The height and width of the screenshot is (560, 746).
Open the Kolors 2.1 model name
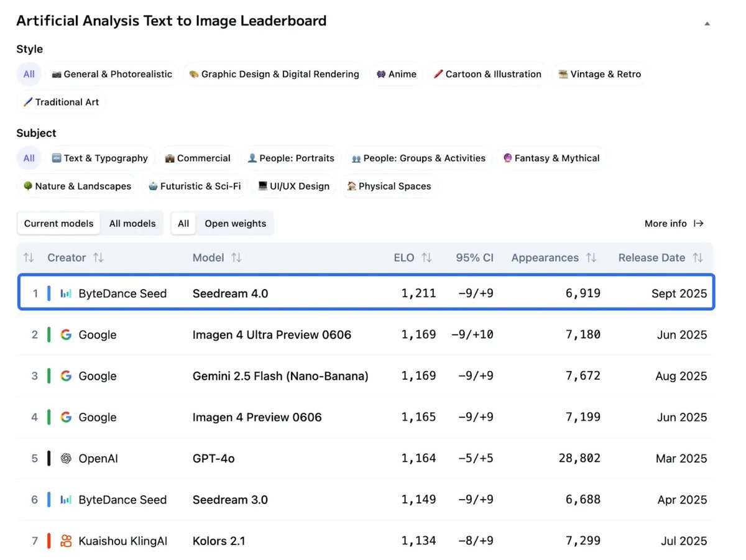click(219, 541)
